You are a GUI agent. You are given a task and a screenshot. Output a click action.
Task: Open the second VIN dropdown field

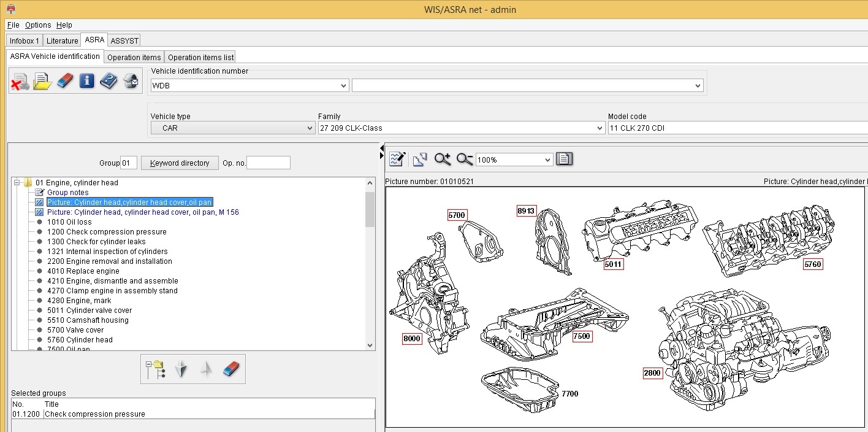tap(698, 86)
